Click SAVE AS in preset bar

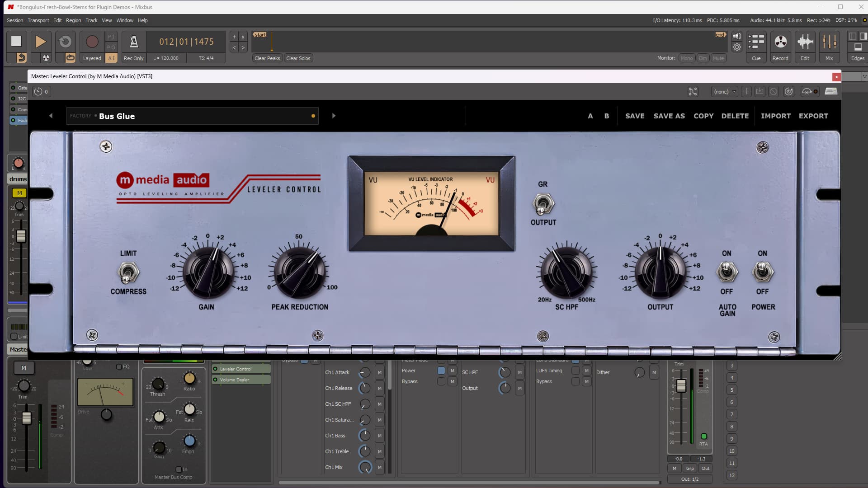click(669, 116)
